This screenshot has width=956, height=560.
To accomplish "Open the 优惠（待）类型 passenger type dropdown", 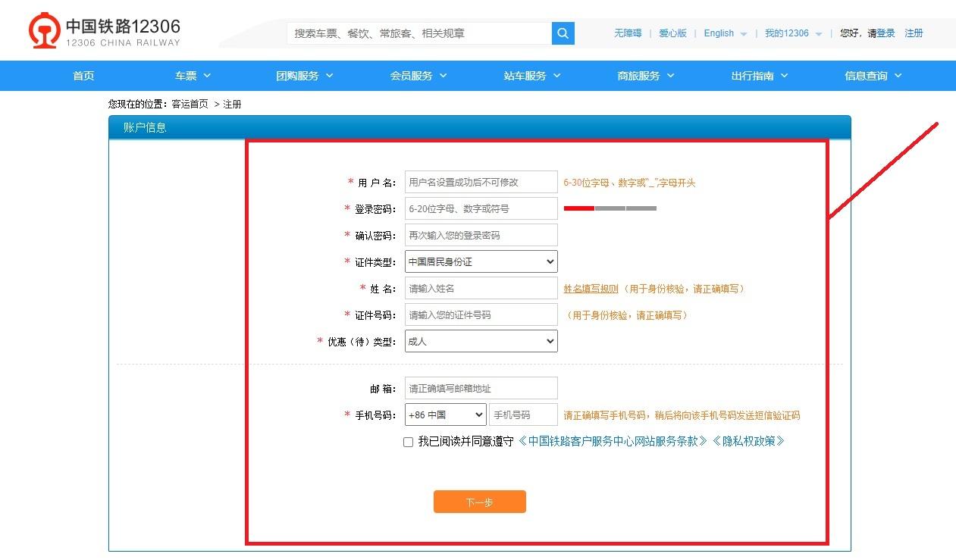I will [x=480, y=342].
